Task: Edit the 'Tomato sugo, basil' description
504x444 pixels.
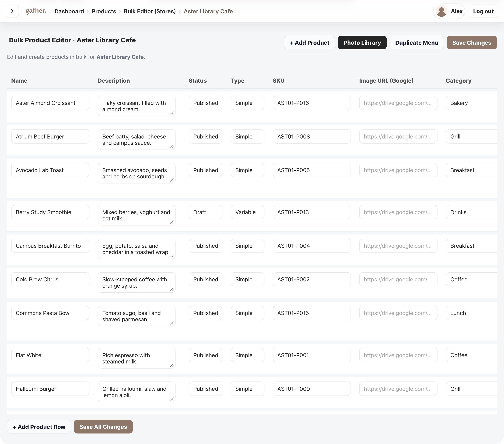Action: click(137, 316)
